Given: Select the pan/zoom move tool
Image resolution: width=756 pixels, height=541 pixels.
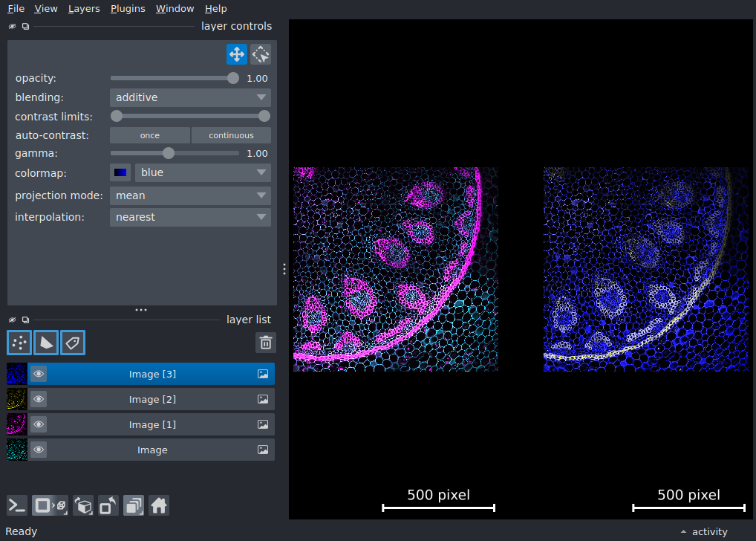Looking at the screenshot, I should [x=237, y=54].
